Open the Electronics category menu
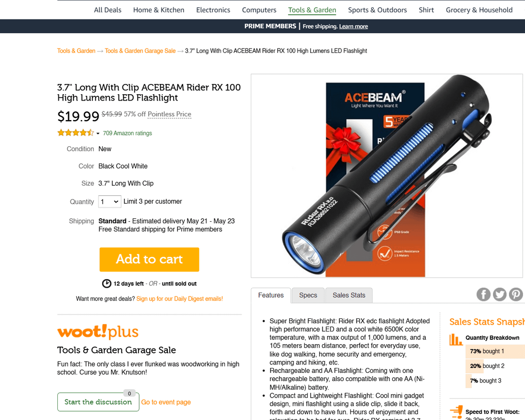 tap(213, 10)
